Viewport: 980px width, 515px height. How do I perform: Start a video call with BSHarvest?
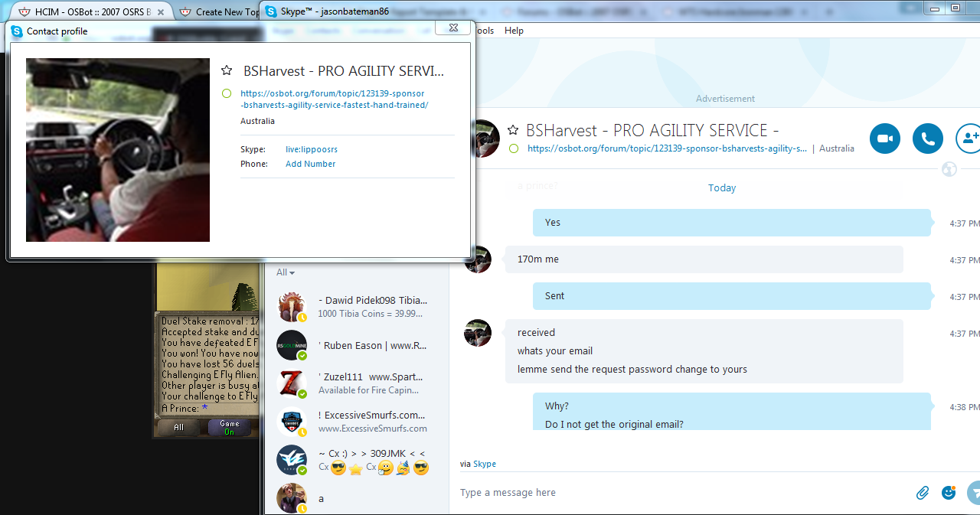coord(885,139)
